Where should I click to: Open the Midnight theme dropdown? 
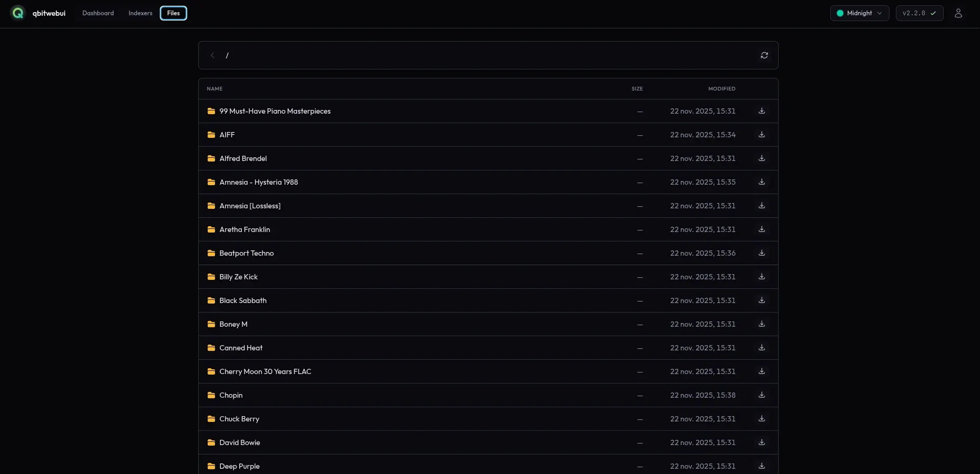click(x=859, y=13)
